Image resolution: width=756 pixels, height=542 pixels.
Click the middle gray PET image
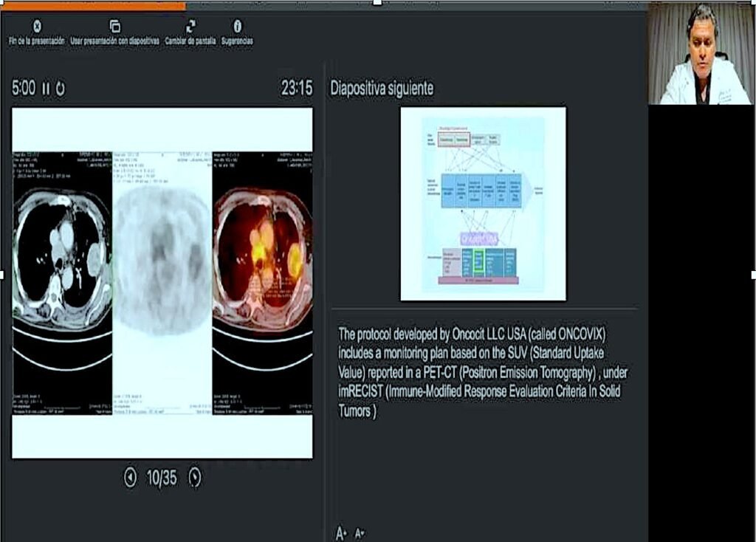click(x=162, y=258)
